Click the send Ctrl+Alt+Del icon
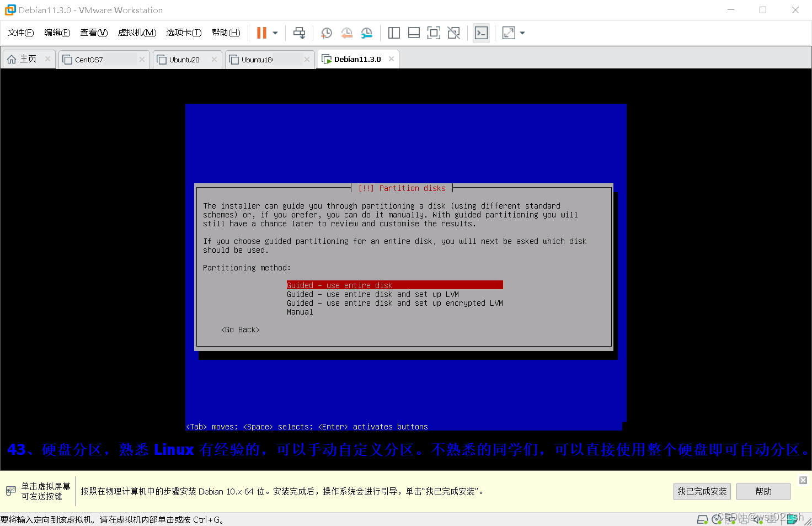 [x=299, y=33]
